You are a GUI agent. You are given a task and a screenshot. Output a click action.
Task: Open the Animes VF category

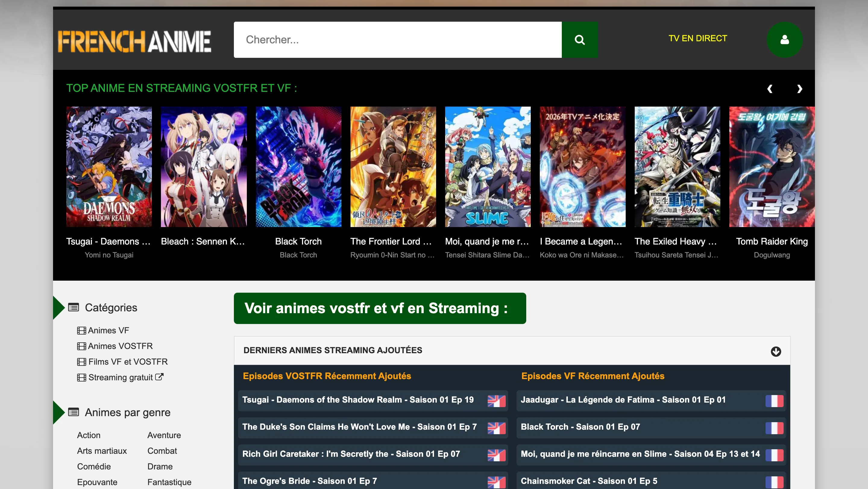[108, 331]
